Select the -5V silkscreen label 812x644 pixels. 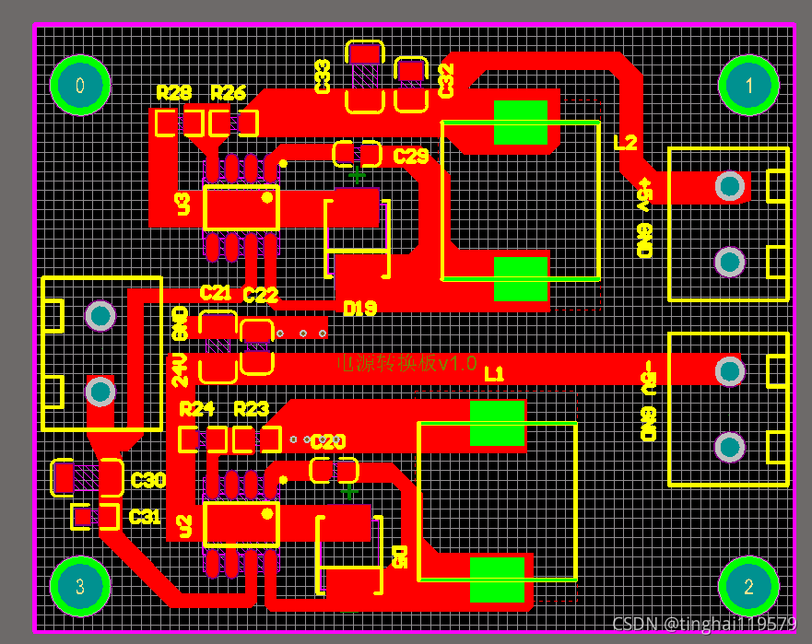pos(649,379)
